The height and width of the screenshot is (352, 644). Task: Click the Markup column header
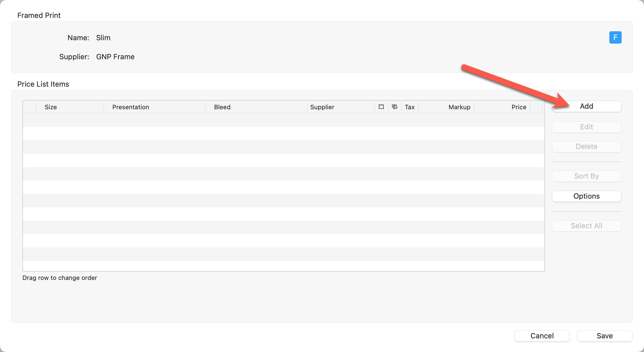[459, 107]
